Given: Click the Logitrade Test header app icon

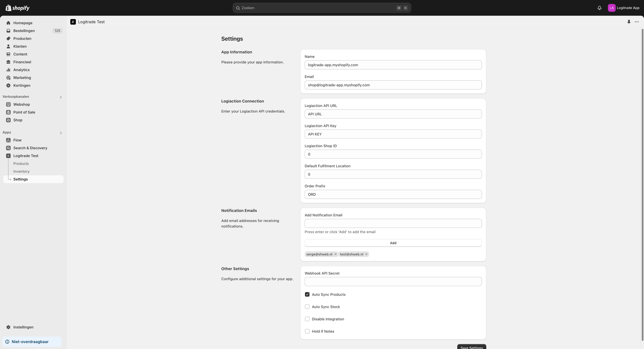Looking at the screenshot, I should pos(73,22).
